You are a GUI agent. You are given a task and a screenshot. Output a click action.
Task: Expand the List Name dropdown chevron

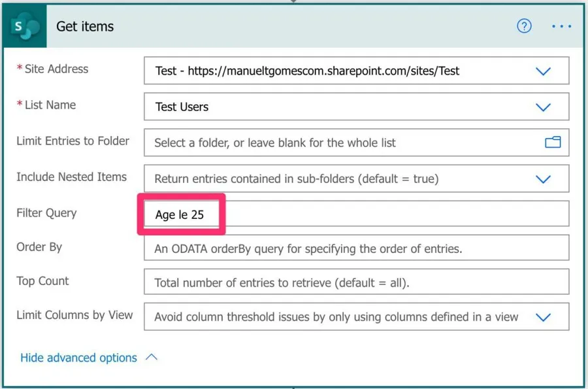(x=543, y=107)
